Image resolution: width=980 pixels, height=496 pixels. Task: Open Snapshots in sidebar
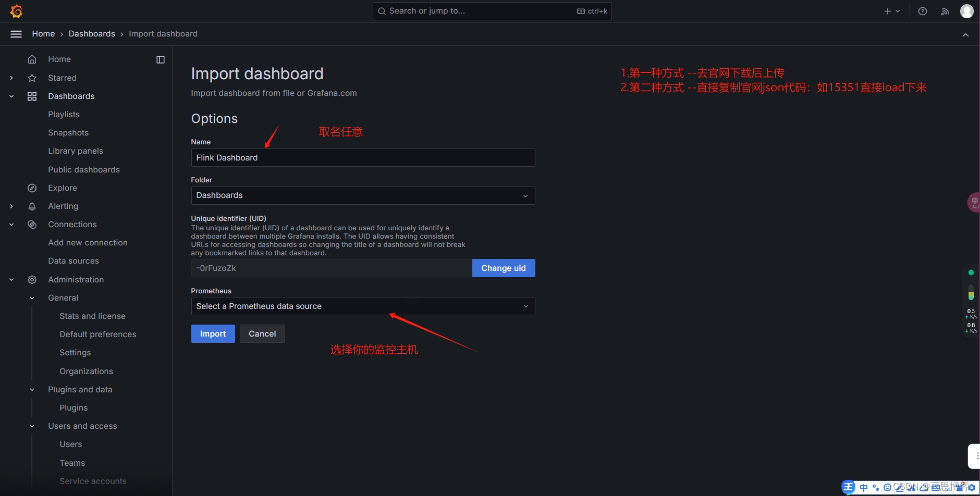coord(68,133)
